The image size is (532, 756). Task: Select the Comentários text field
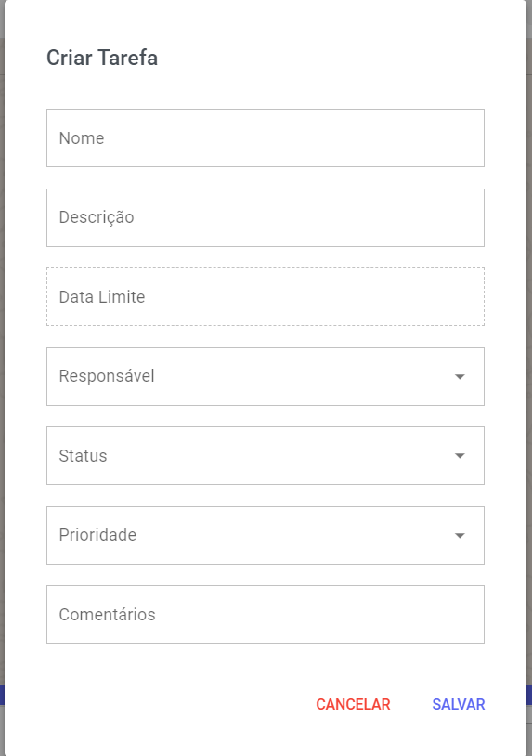(266, 614)
